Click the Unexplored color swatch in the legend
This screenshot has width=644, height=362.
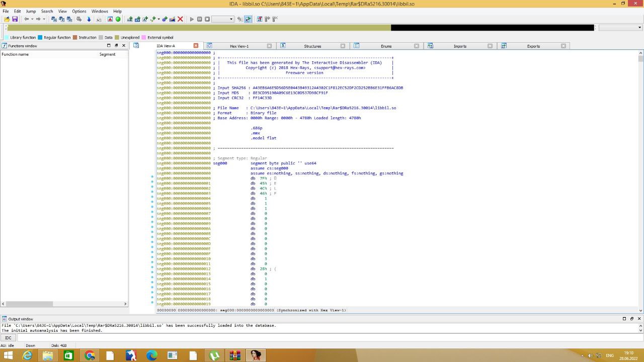[117, 37]
